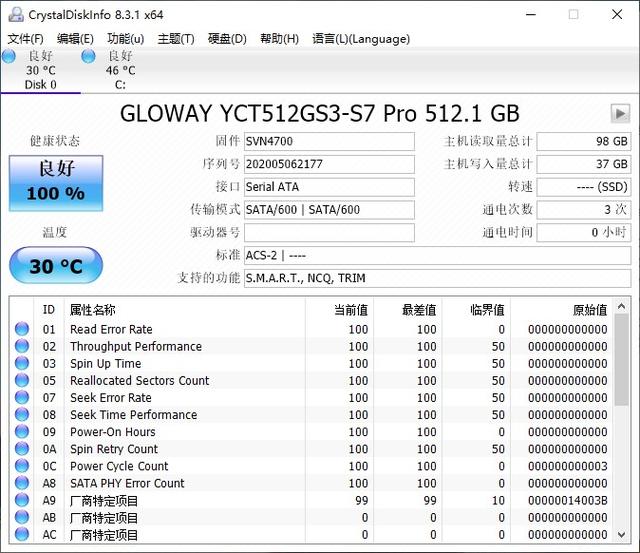Click the rotation rate field ---- (SSD)
The width and height of the screenshot is (640, 553).
pyautogui.click(x=584, y=187)
